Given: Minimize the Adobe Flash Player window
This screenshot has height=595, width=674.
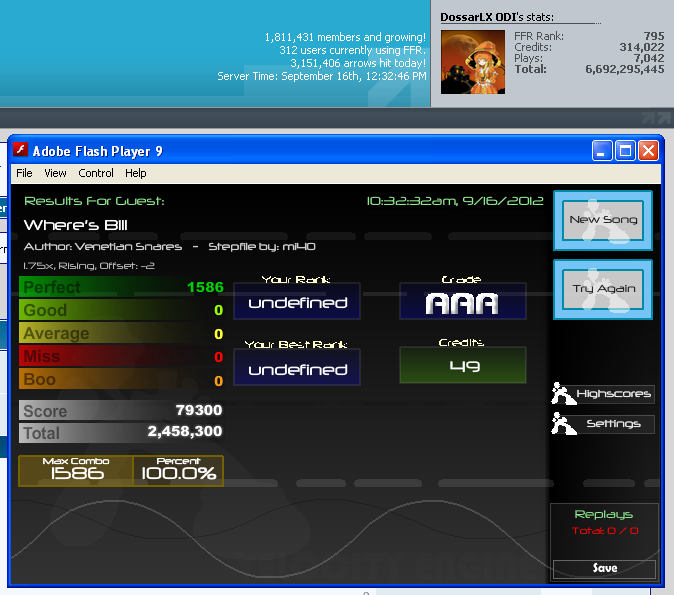Looking at the screenshot, I should (602, 151).
